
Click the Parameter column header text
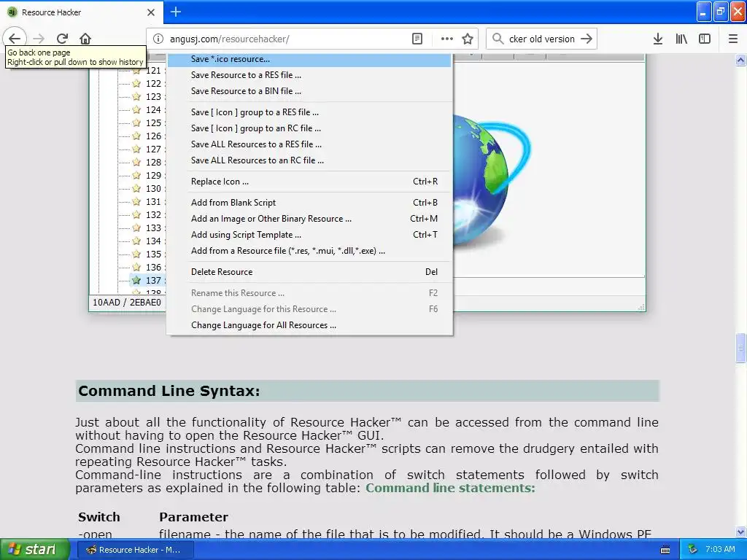pos(193,517)
